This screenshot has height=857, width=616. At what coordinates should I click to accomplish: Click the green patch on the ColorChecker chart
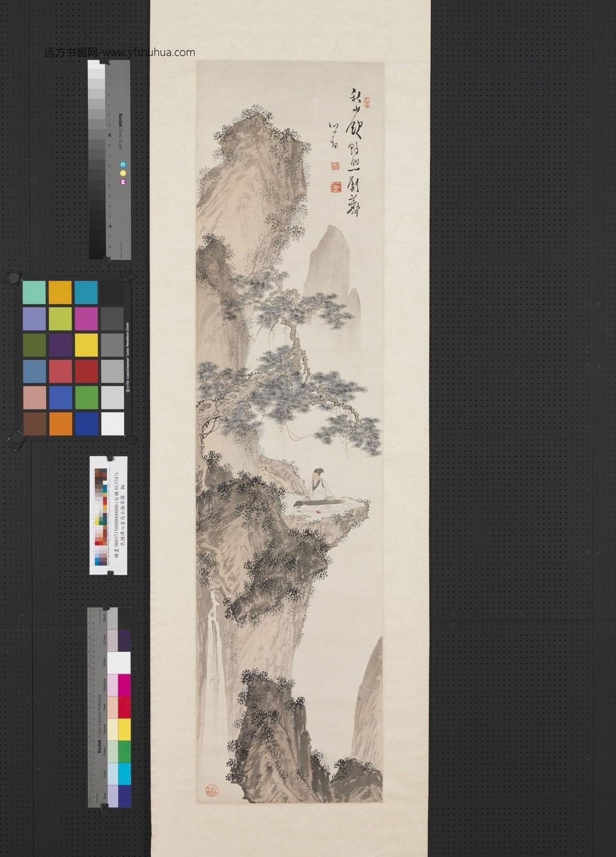86,397
